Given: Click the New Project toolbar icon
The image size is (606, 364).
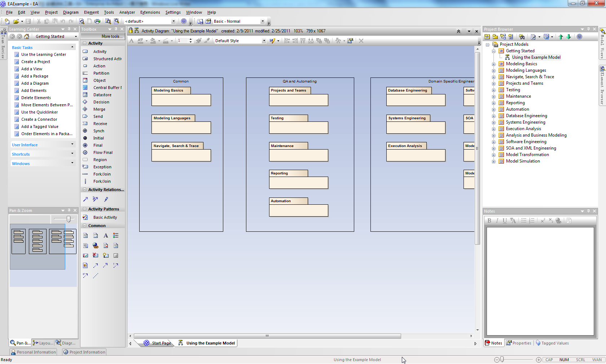Looking at the screenshot, I should 7,21.
